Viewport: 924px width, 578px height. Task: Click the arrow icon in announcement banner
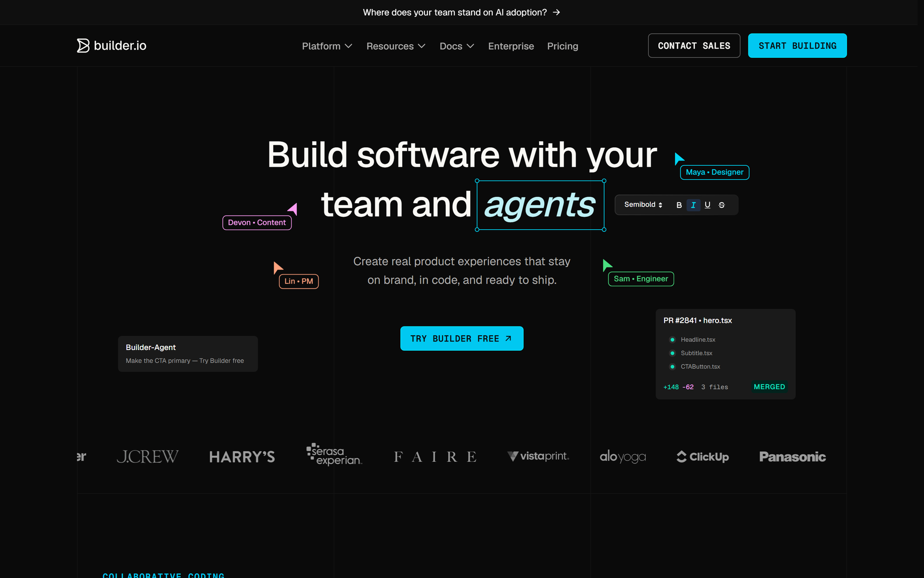(556, 13)
